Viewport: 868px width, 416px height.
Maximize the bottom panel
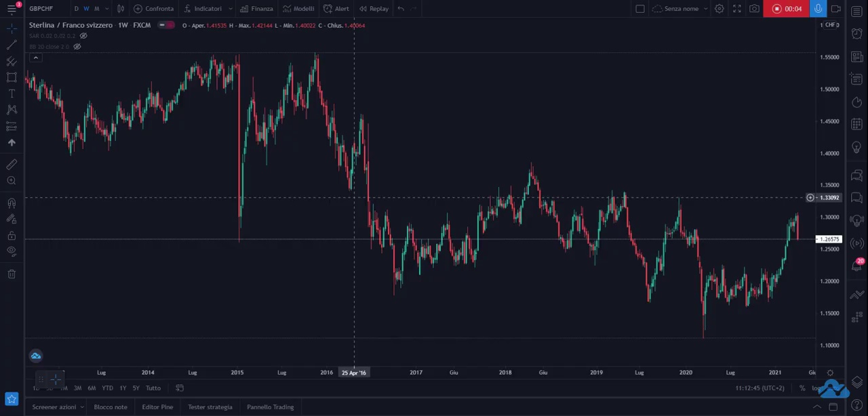(x=833, y=407)
